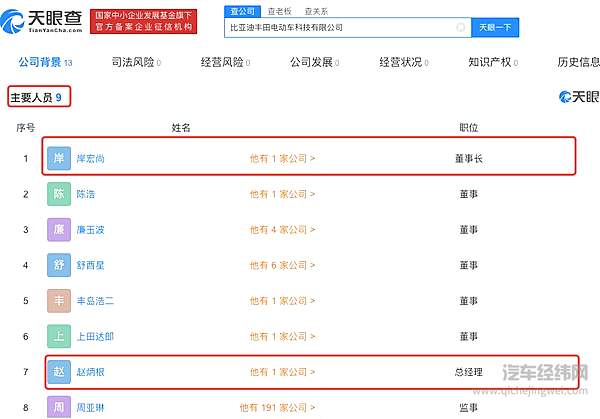Expand 他有 1 家公司 for 赵炳根
This screenshot has height=419, width=600.
point(282,372)
